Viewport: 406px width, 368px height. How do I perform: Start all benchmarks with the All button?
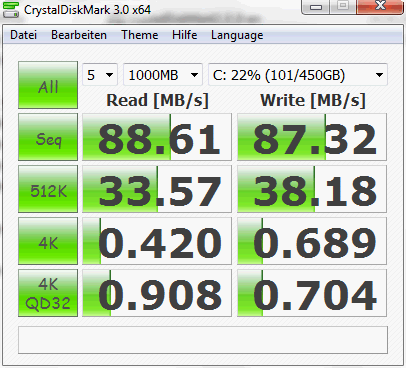point(48,85)
